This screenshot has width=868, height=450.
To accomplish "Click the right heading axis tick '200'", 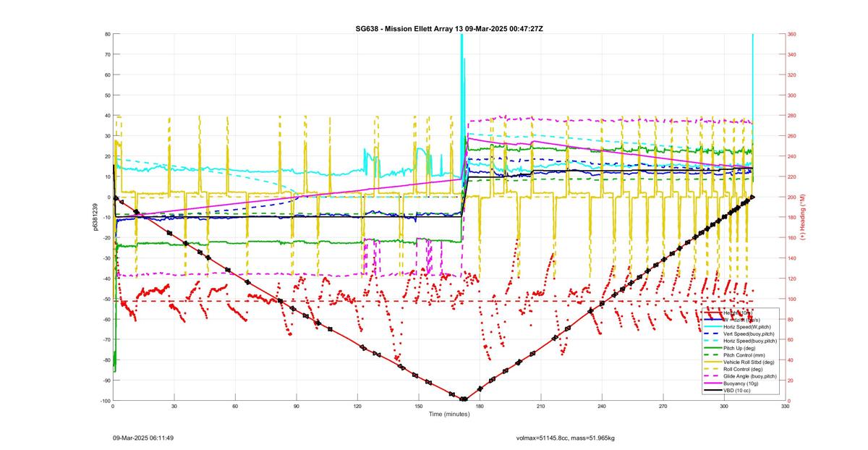I will 793,197.
